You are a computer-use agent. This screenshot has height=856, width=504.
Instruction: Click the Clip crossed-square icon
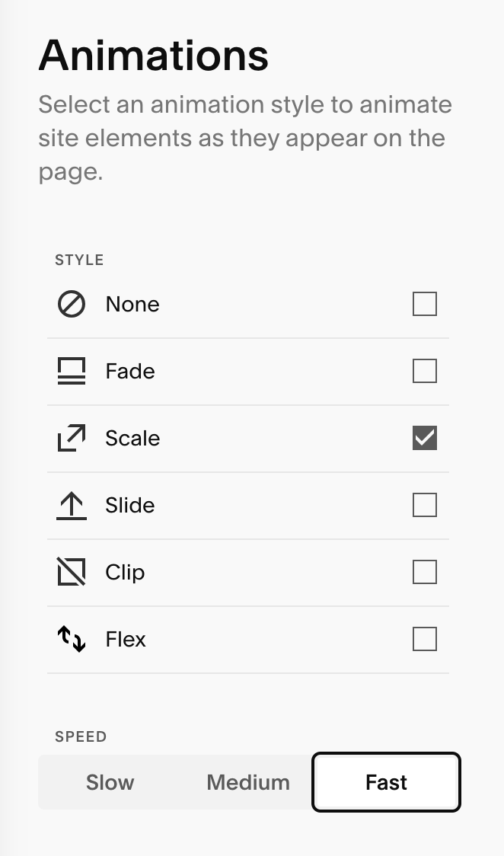click(72, 572)
